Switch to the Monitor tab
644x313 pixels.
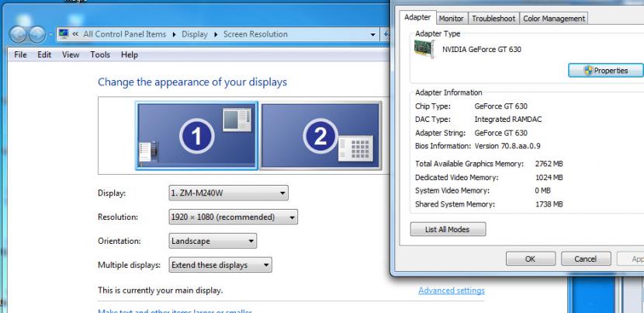pyautogui.click(x=451, y=19)
